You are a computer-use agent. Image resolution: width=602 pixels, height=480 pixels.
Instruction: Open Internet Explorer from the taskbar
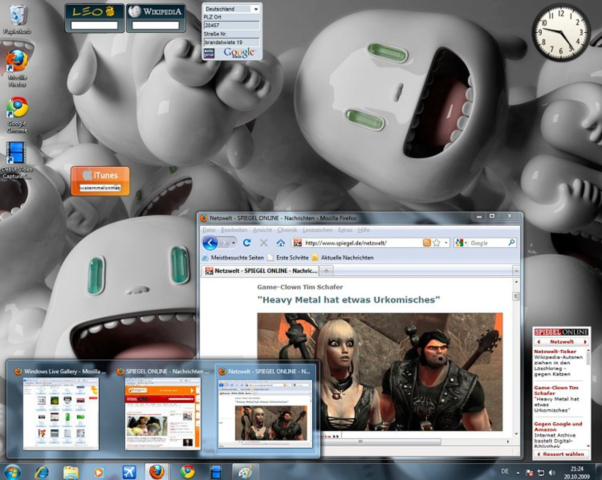coord(41,472)
